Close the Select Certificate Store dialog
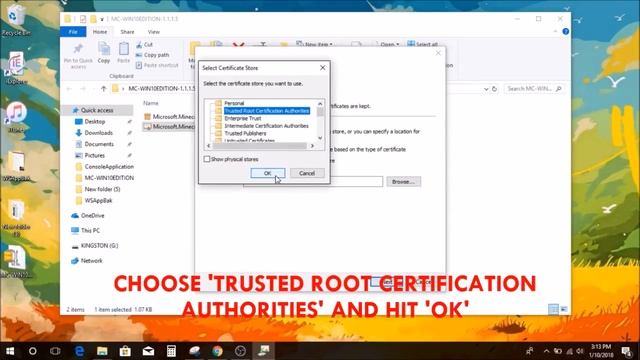The width and height of the screenshot is (640, 360). (x=322, y=68)
